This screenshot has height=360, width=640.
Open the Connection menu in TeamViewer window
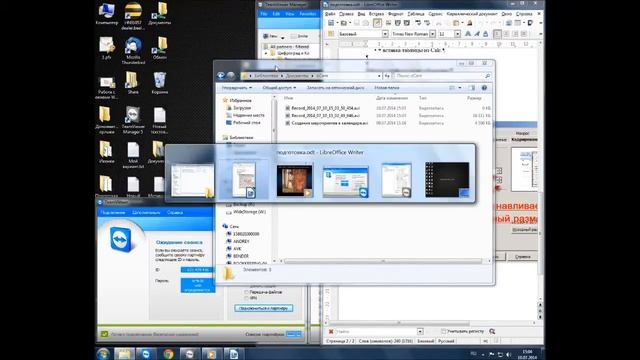113,213
